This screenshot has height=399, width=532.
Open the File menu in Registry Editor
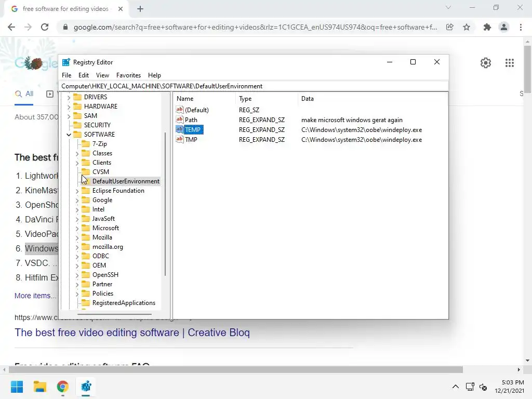pos(66,75)
